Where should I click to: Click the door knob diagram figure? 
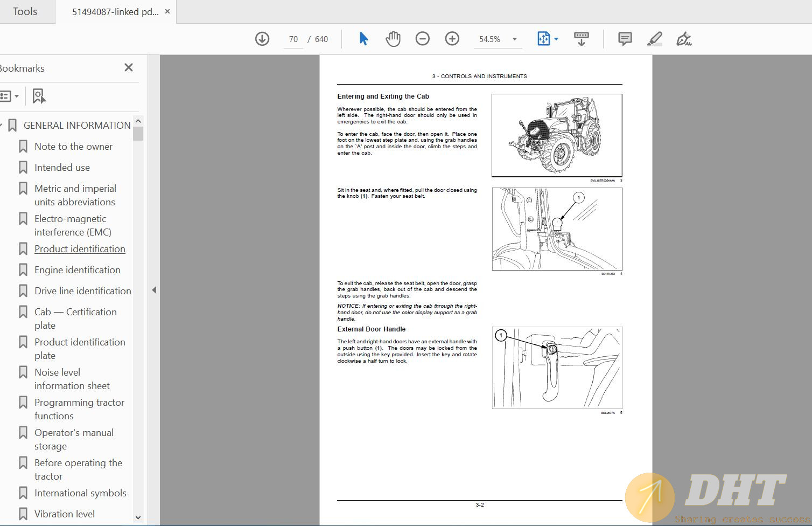click(557, 229)
